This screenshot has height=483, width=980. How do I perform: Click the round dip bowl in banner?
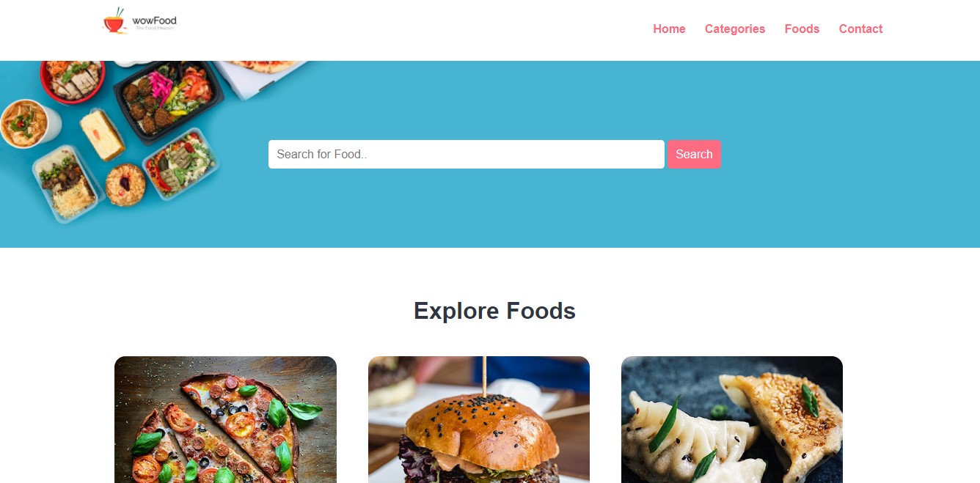pos(125,184)
